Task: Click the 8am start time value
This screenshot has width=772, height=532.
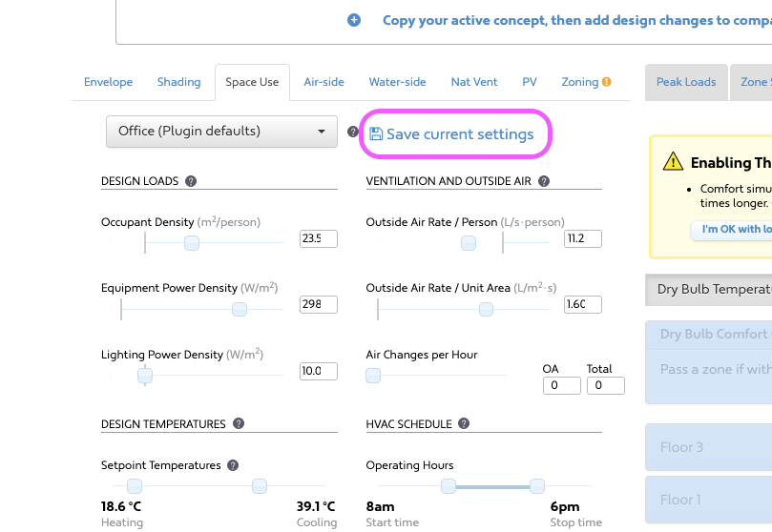Action: click(x=380, y=506)
